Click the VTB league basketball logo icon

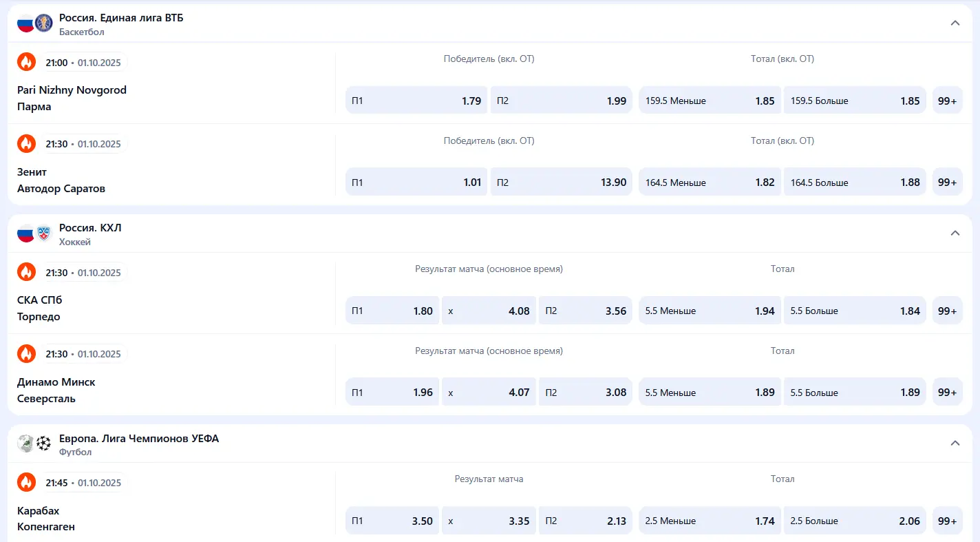click(x=43, y=23)
